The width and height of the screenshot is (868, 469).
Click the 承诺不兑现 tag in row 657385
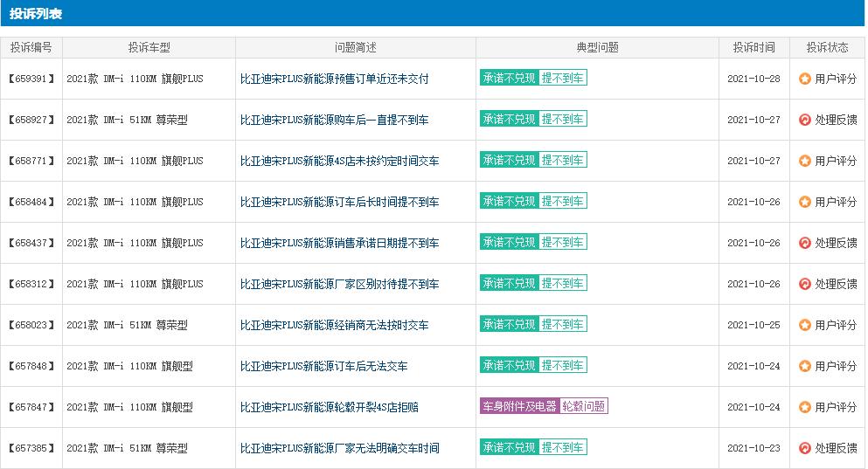coord(509,447)
